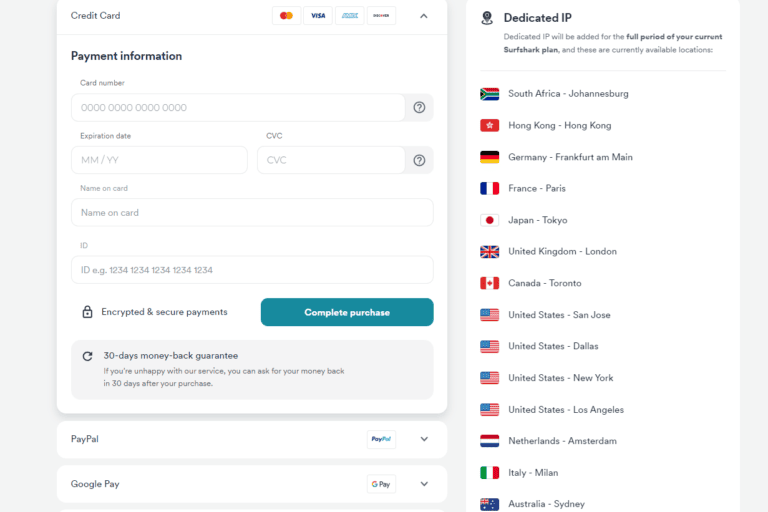The height and width of the screenshot is (512, 768).
Task: Click the ID number input field
Action: click(252, 270)
